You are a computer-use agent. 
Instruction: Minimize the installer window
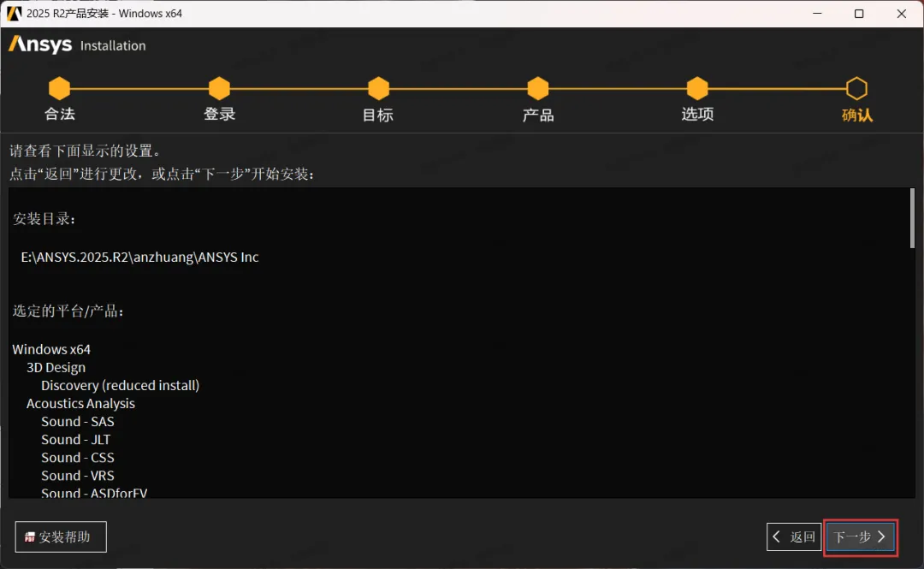point(817,13)
